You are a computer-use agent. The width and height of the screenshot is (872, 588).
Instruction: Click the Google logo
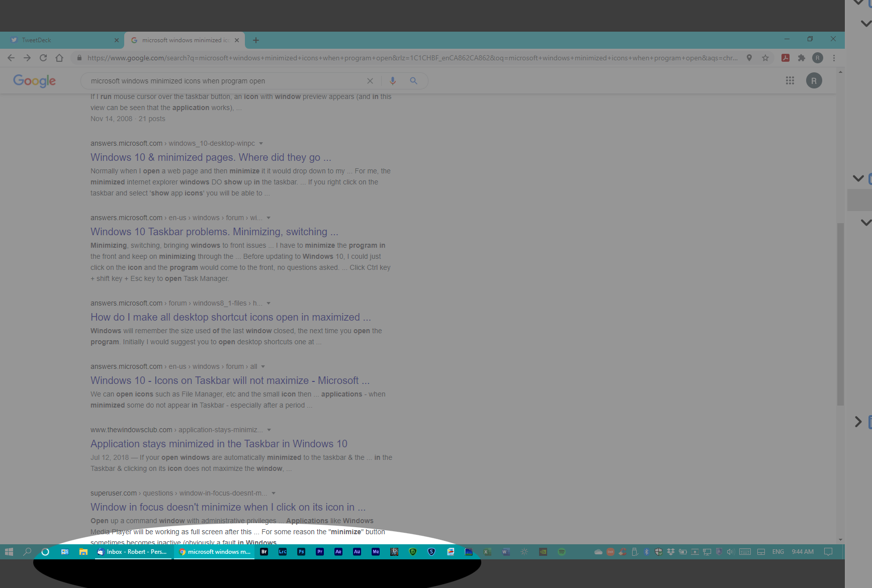coord(34,81)
